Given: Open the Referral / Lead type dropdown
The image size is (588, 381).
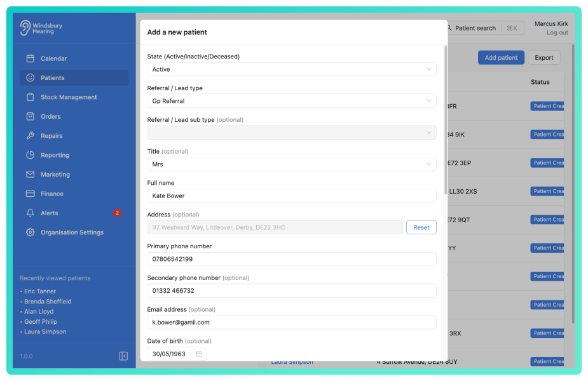Looking at the screenshot, I should 291,101.
